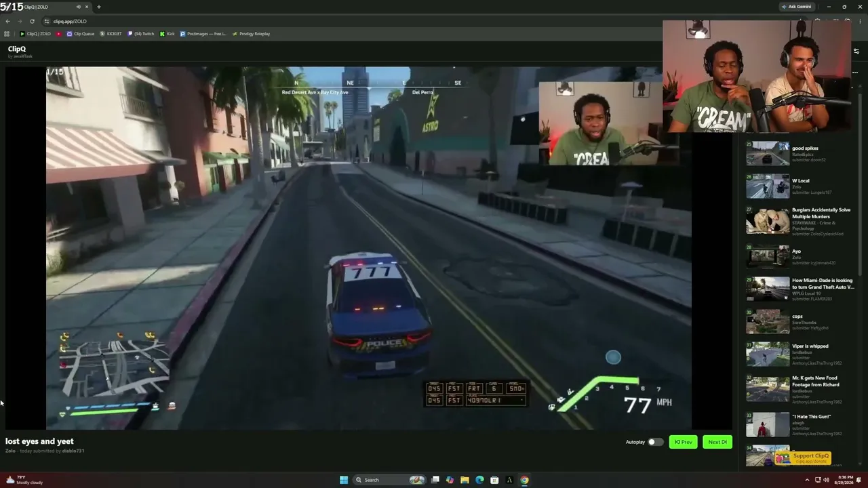Viewport: 868px width, 488px height.
Task: Select the 'good spikes' clip thumbnail
Action: (768, 153)
